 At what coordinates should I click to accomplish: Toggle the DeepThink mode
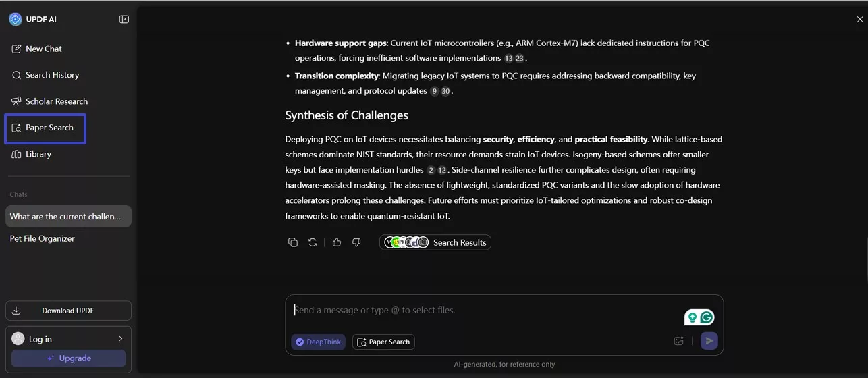[x=319, y=342]
